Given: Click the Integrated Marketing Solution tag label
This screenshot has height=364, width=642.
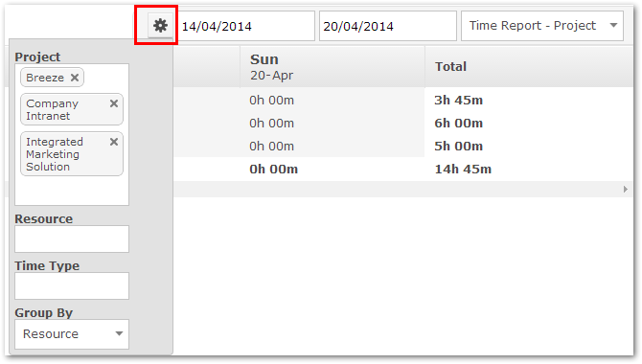Looking at the screenshot, I should point(55,154).
